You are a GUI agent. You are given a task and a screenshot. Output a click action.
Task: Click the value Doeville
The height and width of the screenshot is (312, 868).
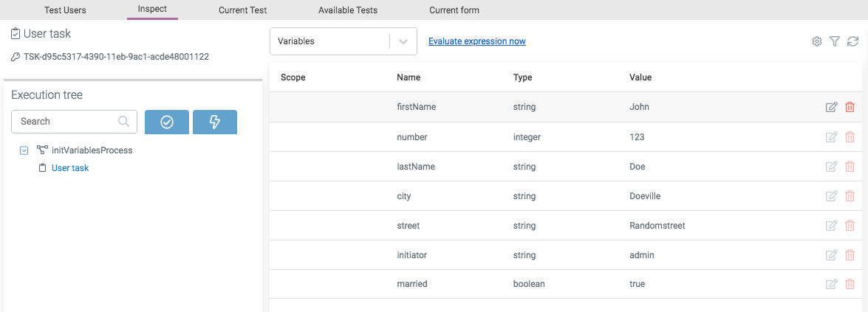(645, 196)
